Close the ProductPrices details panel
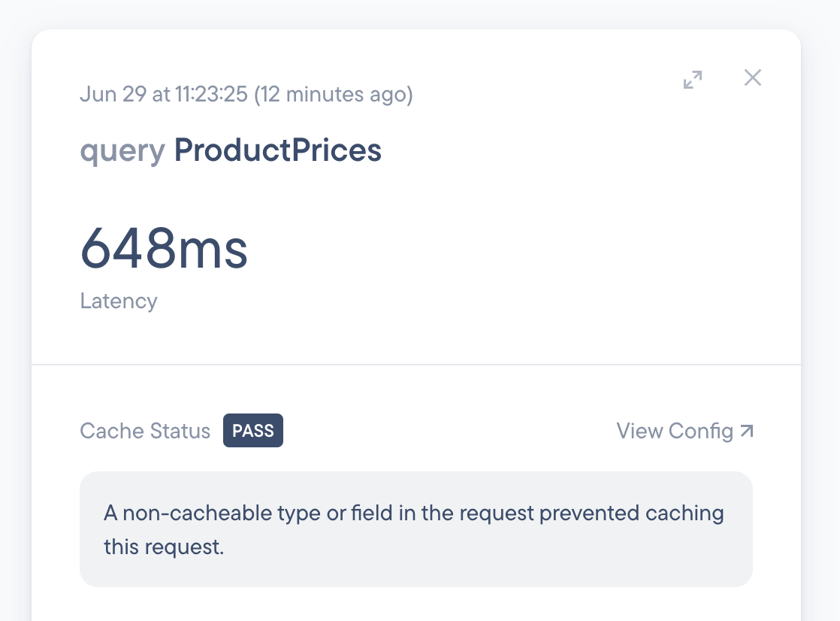Image resolution: width=840 pixels, height=621 pixels. pos(752,77)
